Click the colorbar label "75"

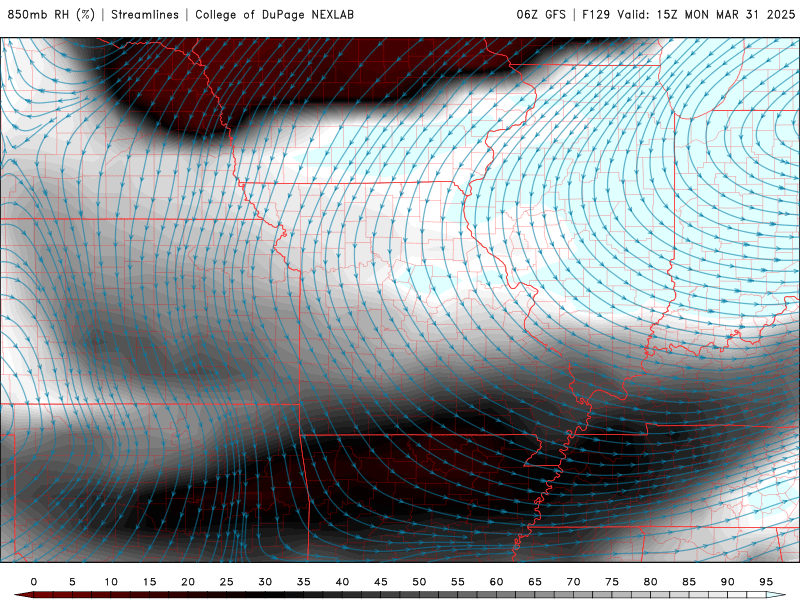(612, 582)
